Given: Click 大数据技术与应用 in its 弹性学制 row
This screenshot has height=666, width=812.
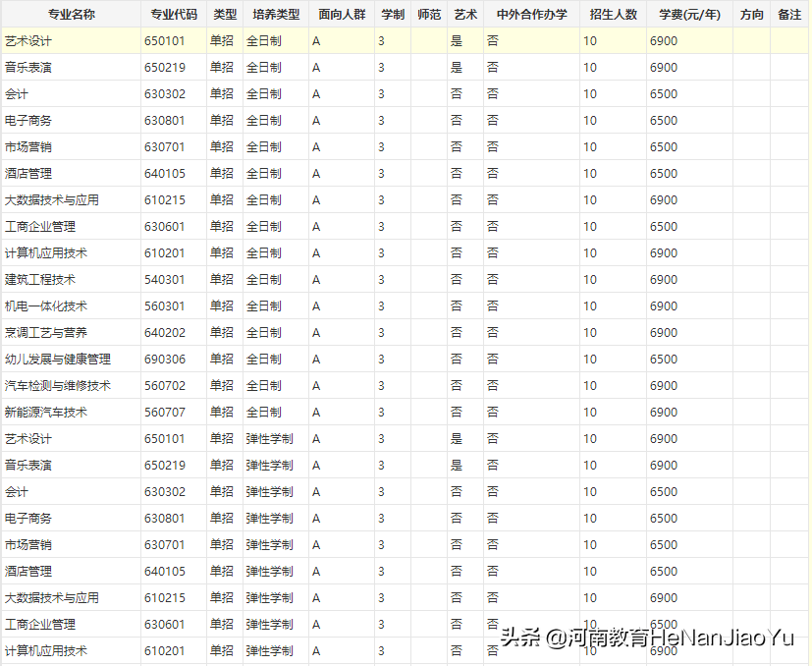Looking at the screenshot, I should [x=52, y=598].
